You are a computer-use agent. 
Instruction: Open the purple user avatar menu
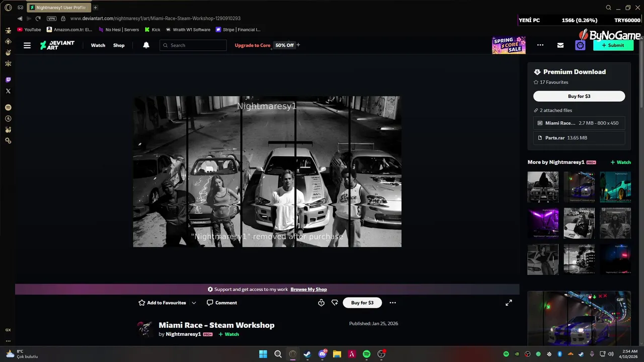click(x=580, y=45)
